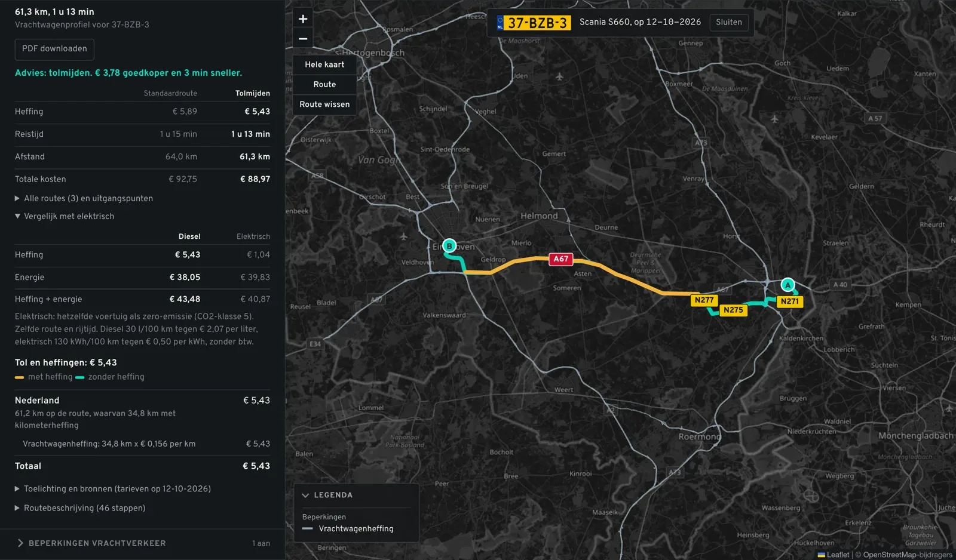Click the Nederland country row
The image size is (956, 560).
pos(142,401)
